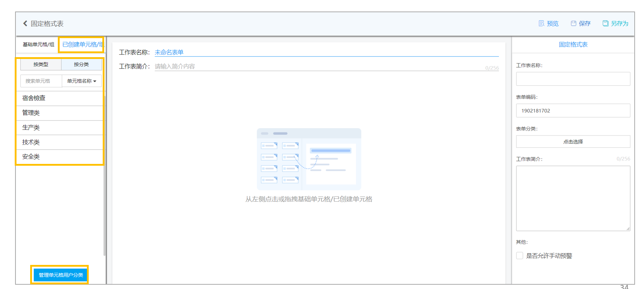
Task: Select the 安全类 category row
Action: coord(60,157)
